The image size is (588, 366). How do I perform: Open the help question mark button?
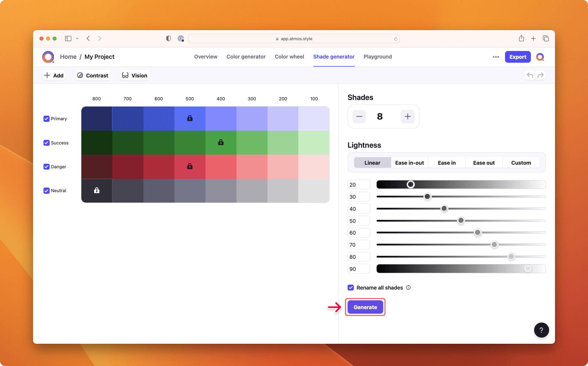pos(541,330)
